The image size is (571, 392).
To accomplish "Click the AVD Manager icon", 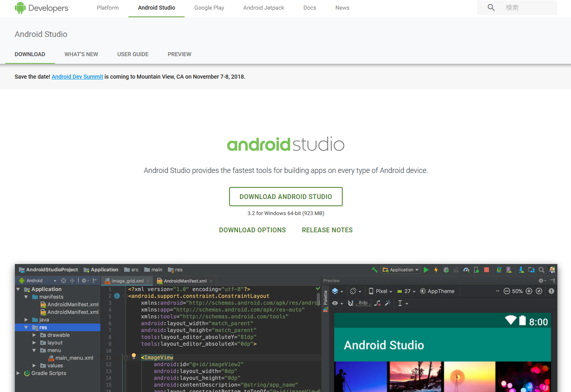I will pyautogui.click(x=509, y=270).
